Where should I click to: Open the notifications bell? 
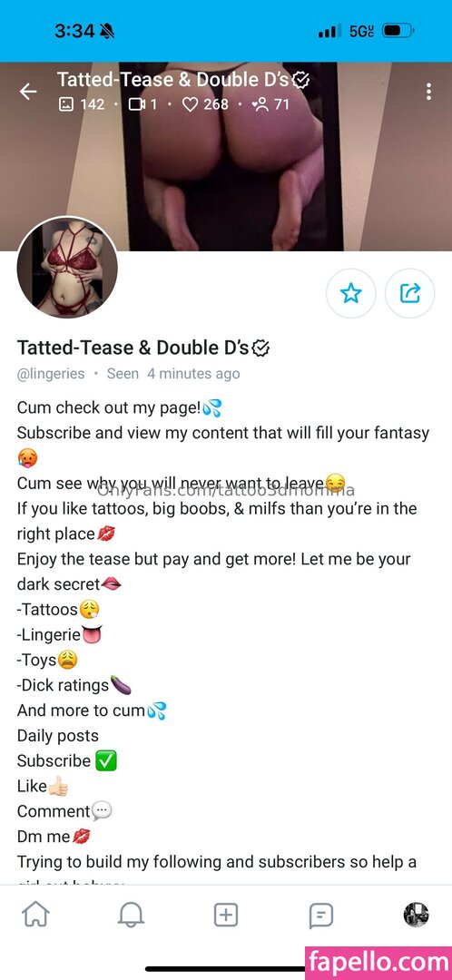pyautogui.click(x=131, y=916)
